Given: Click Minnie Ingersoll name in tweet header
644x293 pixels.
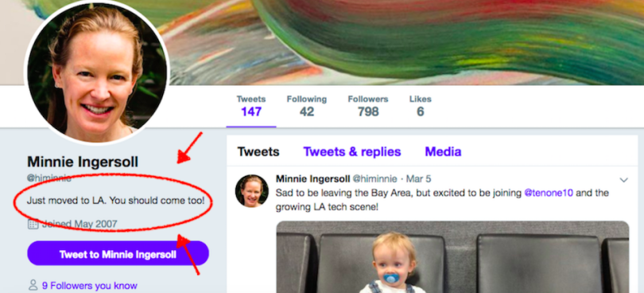Looking at the screenshot, I should pyautogui.click(x=313, y=179).
